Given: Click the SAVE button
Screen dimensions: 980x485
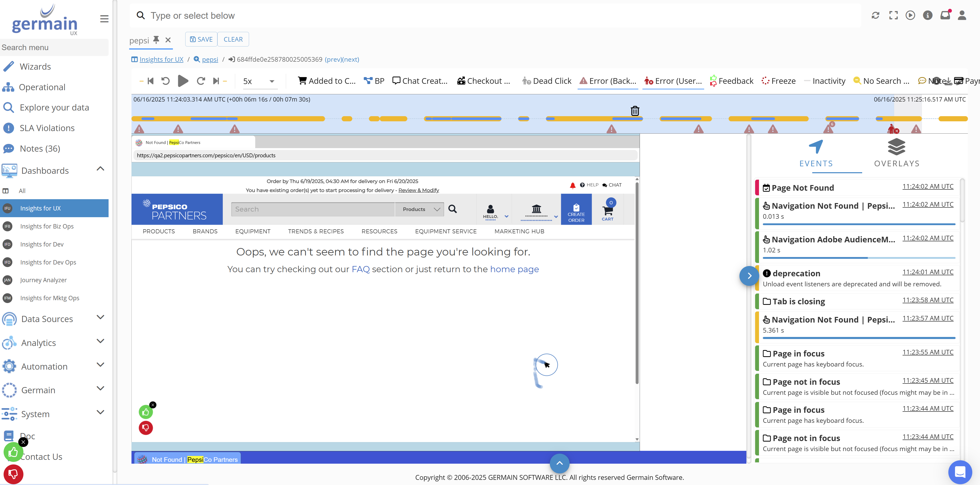Looking at the screenshot, I should [x=201, y=40].
